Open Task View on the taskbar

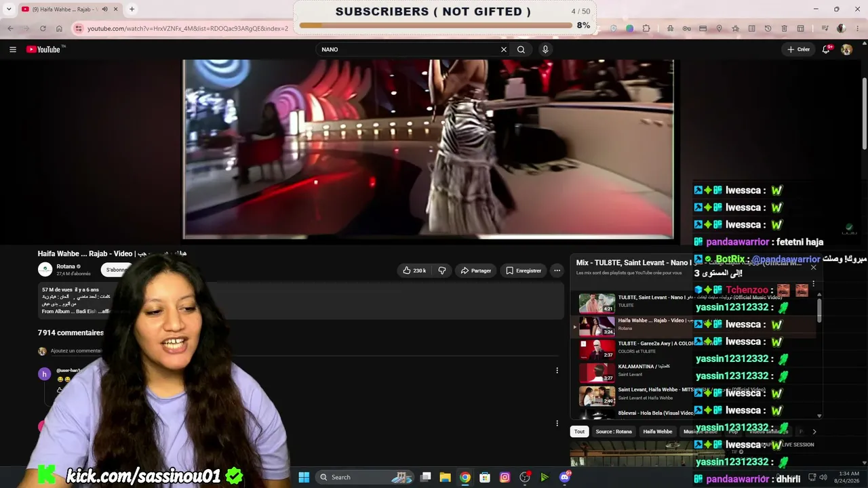click(425, 477)
